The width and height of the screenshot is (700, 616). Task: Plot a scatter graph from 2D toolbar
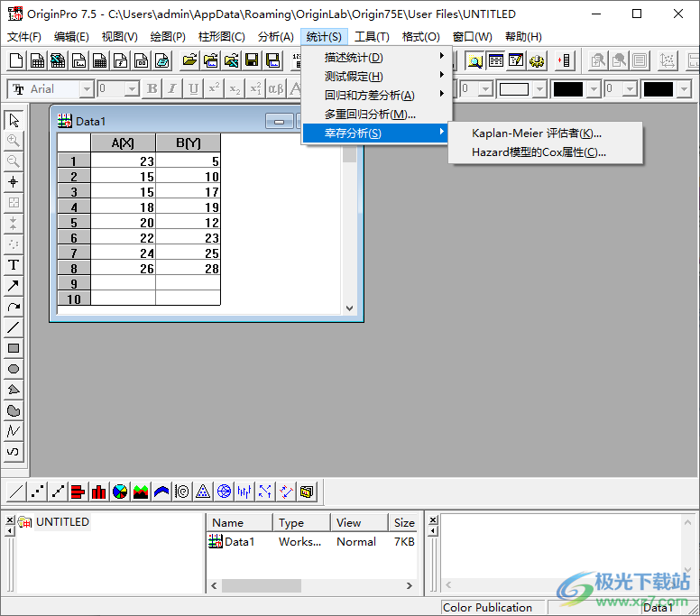[37, 492]
